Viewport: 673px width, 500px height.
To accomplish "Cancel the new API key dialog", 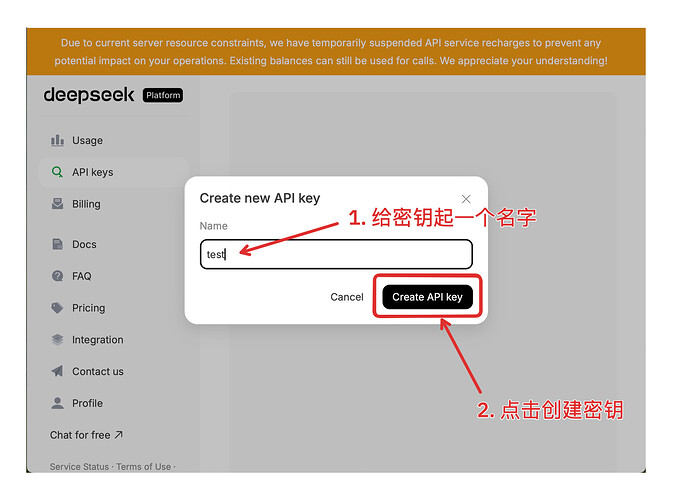I will [347, 297].
